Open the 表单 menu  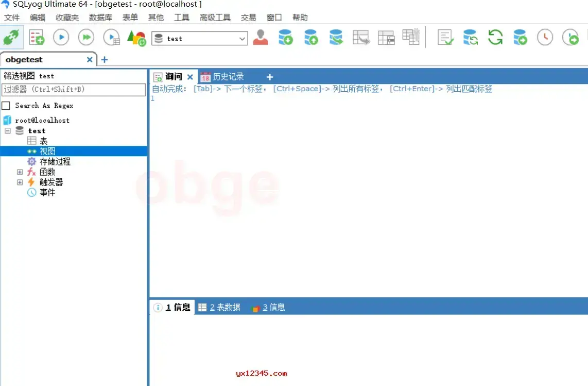pyautogui.click(x=130, y=18)
